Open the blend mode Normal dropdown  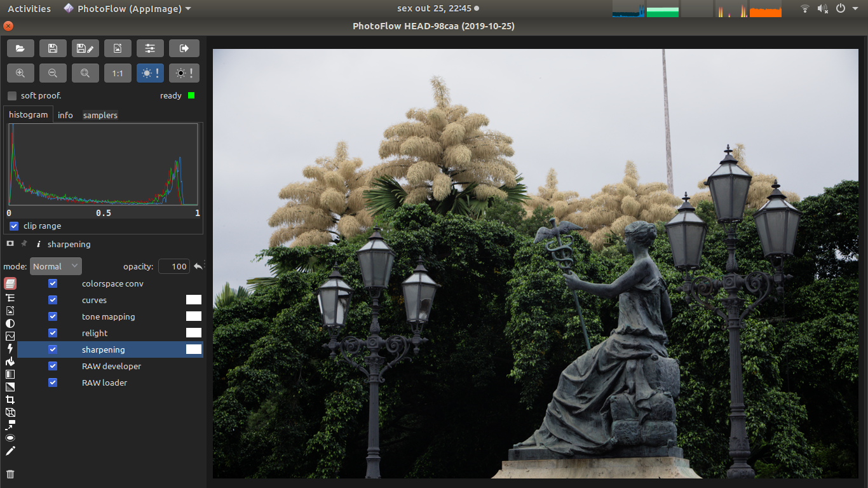[56, 266]
